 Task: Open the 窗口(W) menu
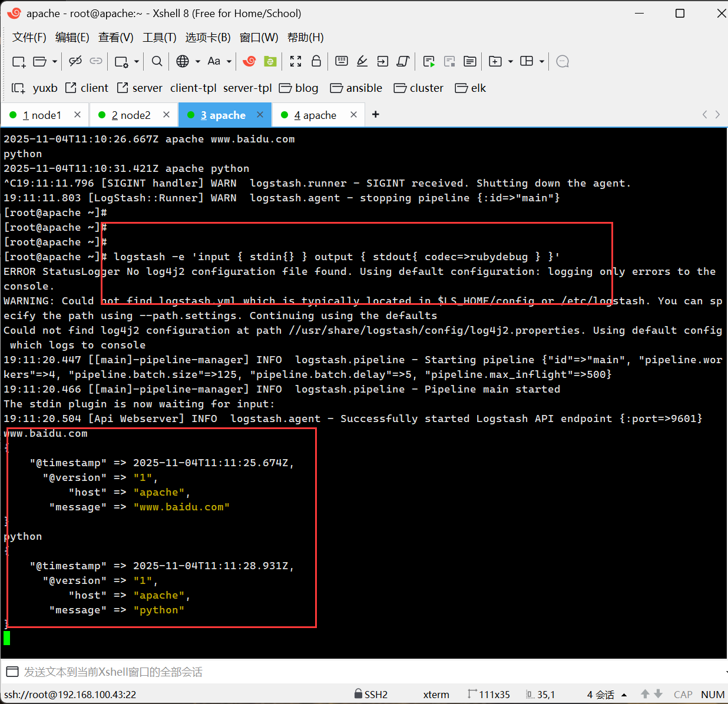pos(259,38)
